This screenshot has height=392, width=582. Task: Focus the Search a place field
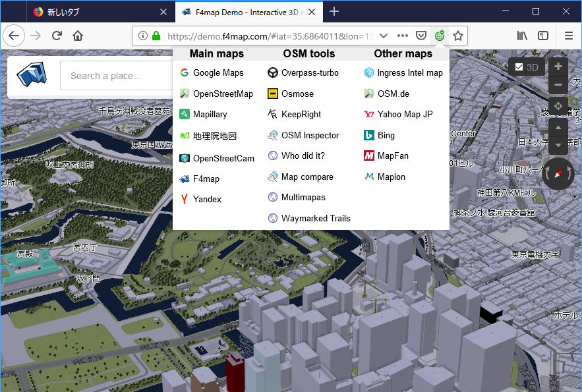tap(117, 76)
